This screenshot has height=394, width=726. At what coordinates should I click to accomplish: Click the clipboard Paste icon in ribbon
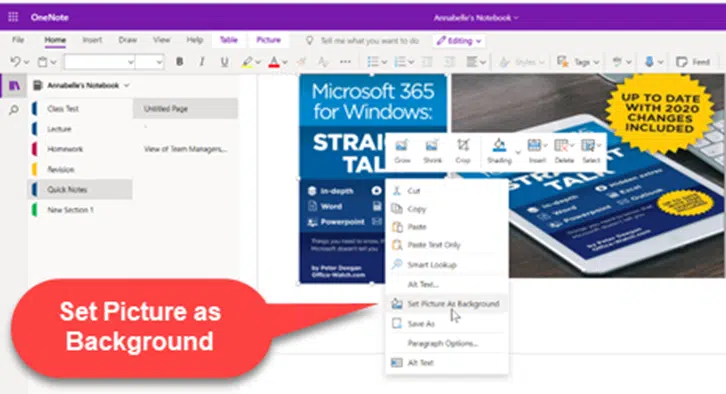tap(43, 62)
